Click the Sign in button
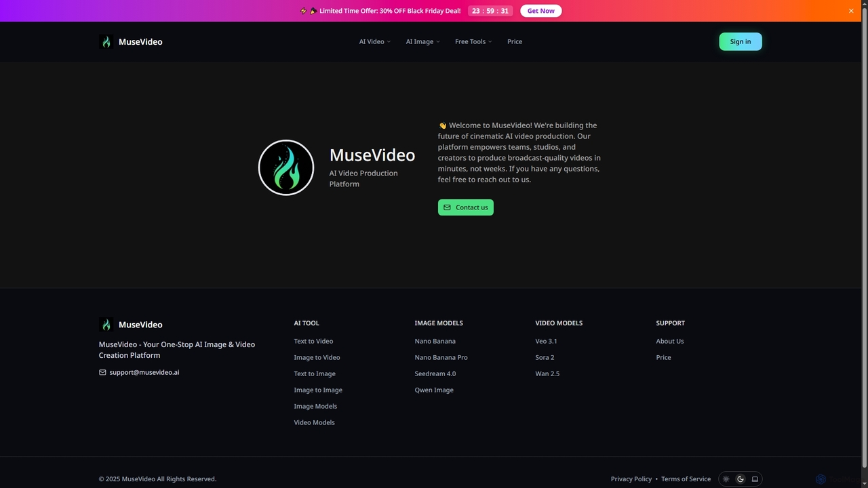 pyautogui.click(x=741, y=41)
